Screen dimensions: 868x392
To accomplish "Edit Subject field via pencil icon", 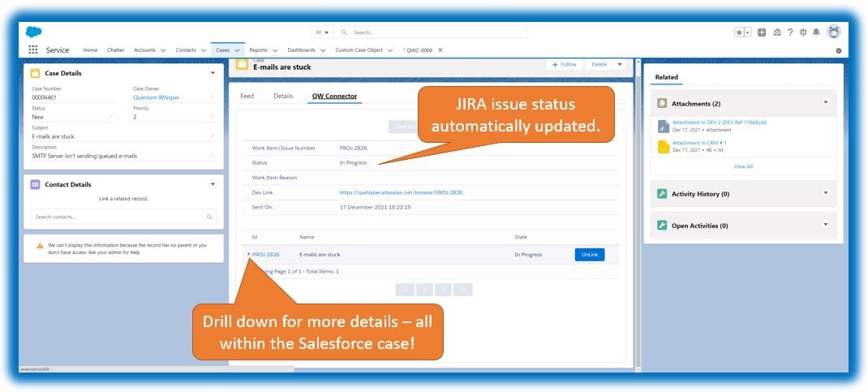I will [x=212, y=136].
